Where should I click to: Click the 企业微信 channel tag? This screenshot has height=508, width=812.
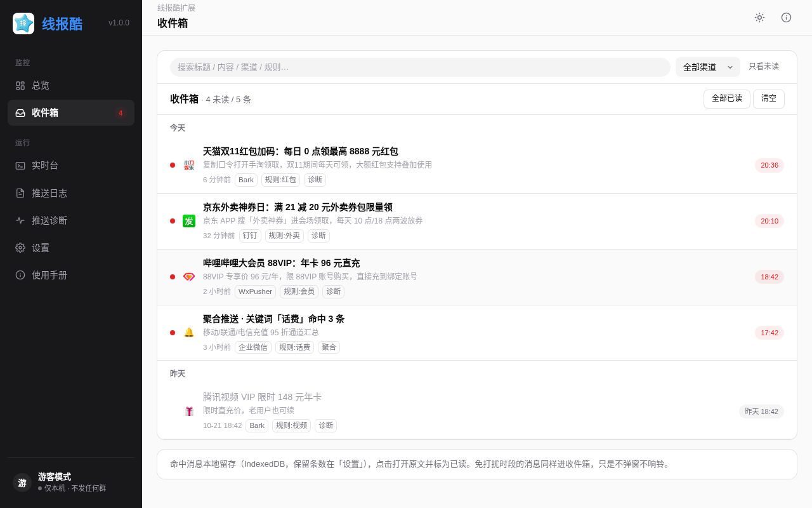pos(253,347)
